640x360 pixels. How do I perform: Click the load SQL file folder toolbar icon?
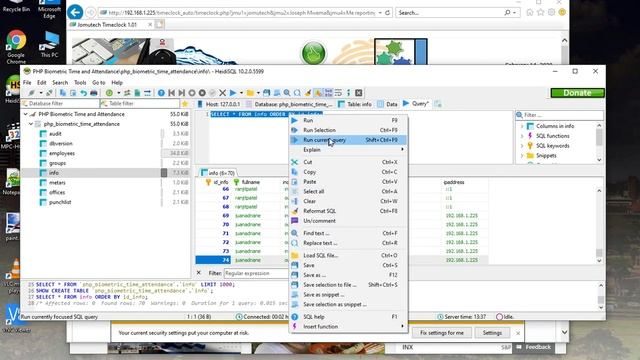tap(251, 93)
